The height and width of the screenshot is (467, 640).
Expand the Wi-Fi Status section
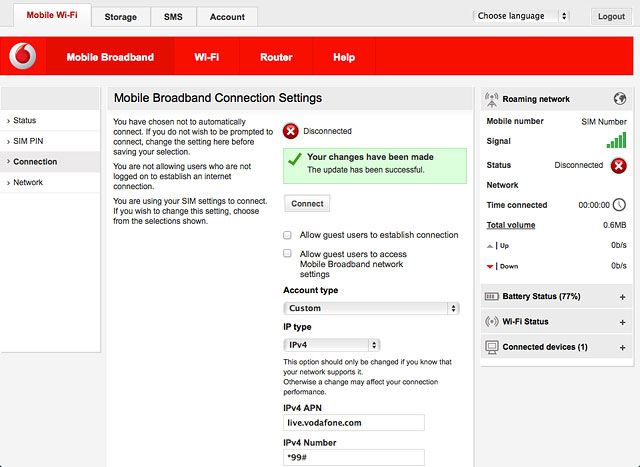click(622, 322)
